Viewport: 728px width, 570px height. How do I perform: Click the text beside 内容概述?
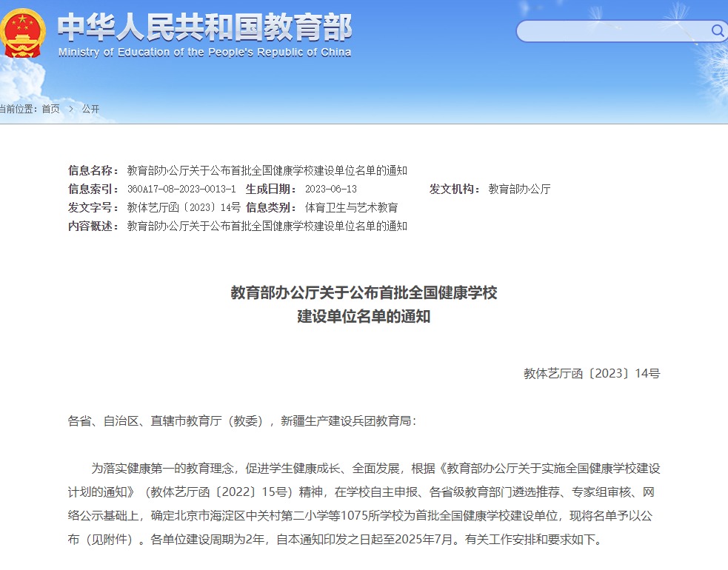[267, 226]
